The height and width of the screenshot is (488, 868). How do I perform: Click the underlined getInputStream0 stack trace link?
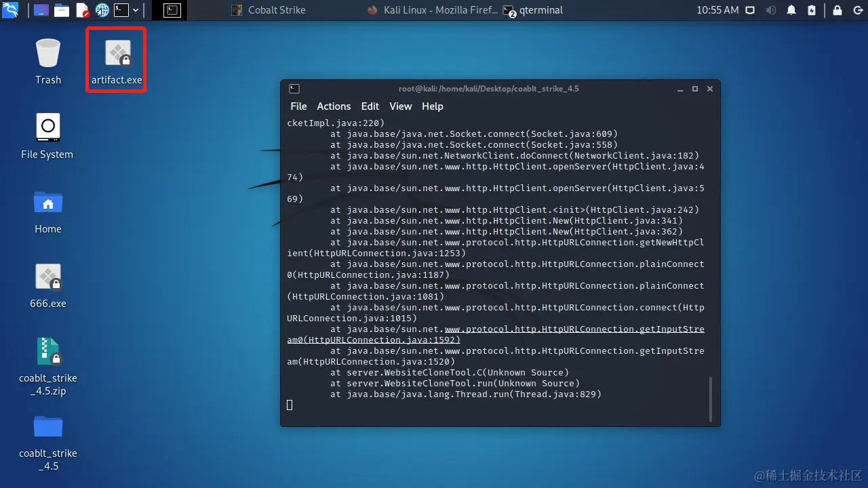pyautogui.click(x=496, y=334)
